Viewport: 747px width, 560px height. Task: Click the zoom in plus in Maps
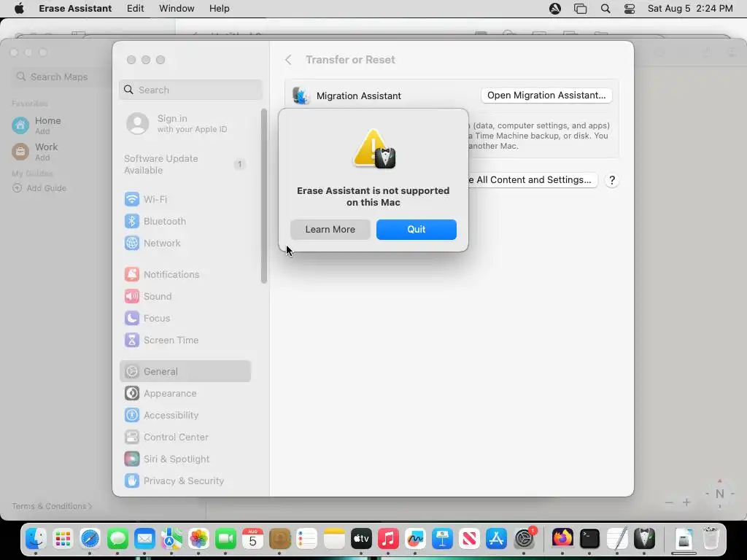[686, 502]
